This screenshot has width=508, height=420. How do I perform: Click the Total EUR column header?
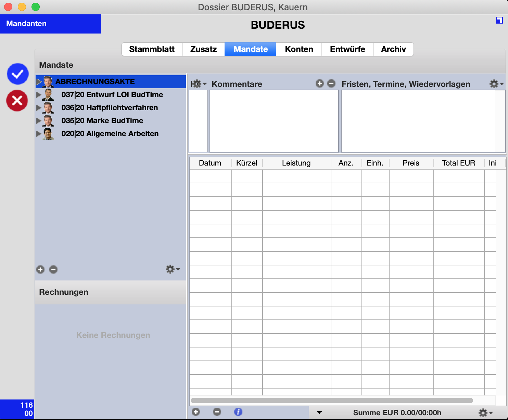click(459, 163)
